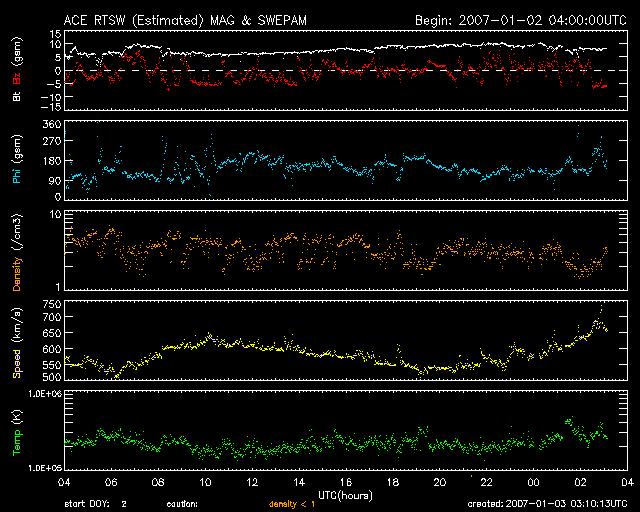The height and width of the screenshot is (512, 640).
Task: Click the '360' value on the Phi axis
Action: tap(52, 125)
